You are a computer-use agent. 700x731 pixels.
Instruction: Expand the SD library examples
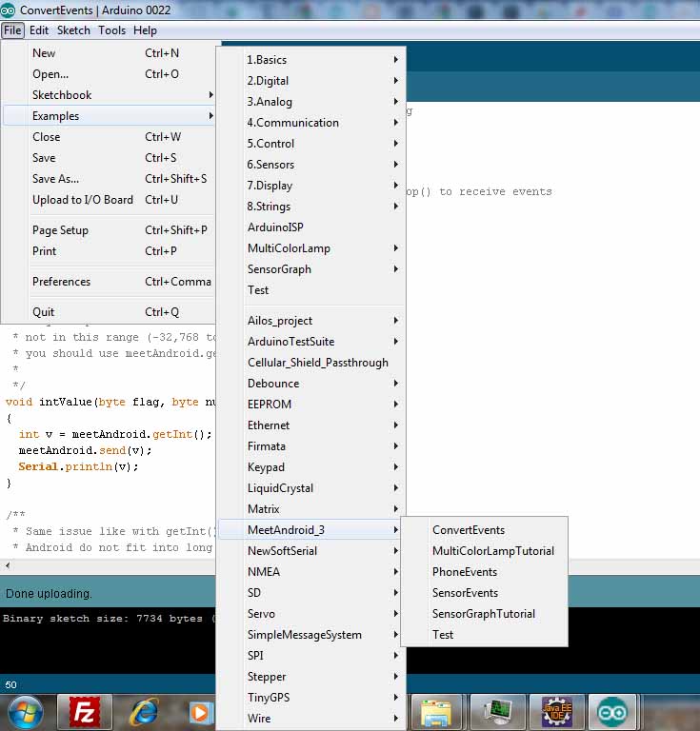click(x=311, y=593)
